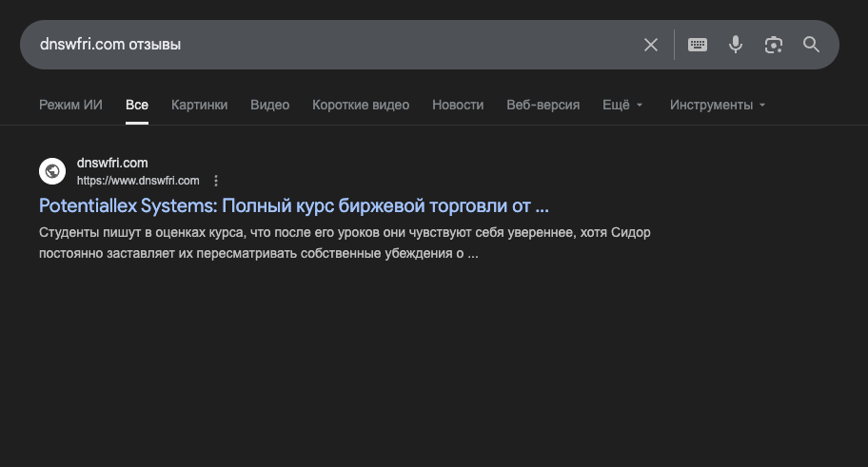
Task: Click the https://www.dnswfri.com URL text
Action: point(138,181)
